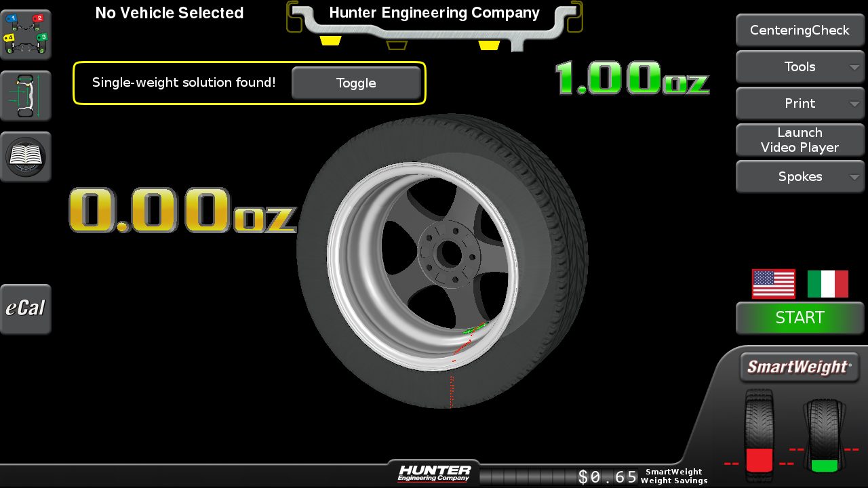Click the Single-weight solution found message

pyautogui.click(x=184, y=83)
